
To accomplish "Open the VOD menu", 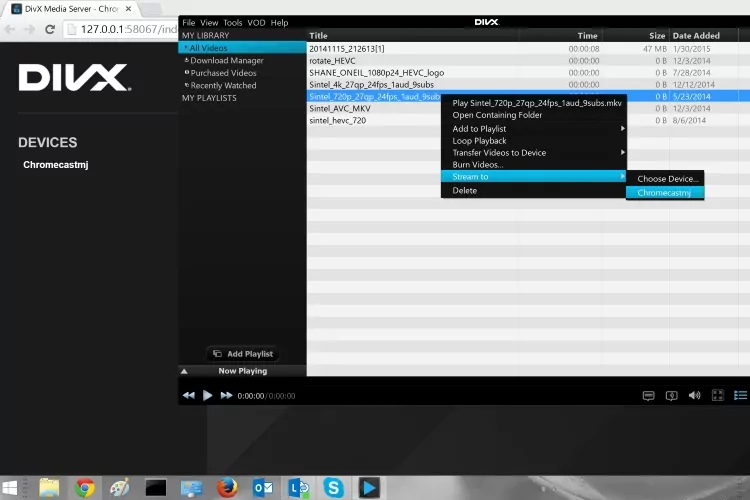I will pyautogui.click(x=256, y=22).
